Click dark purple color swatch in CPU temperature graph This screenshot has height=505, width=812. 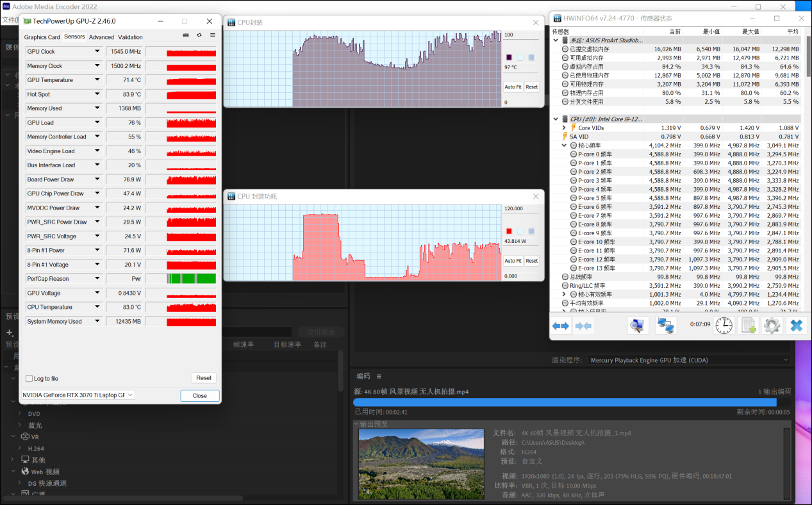pos(510,58)
